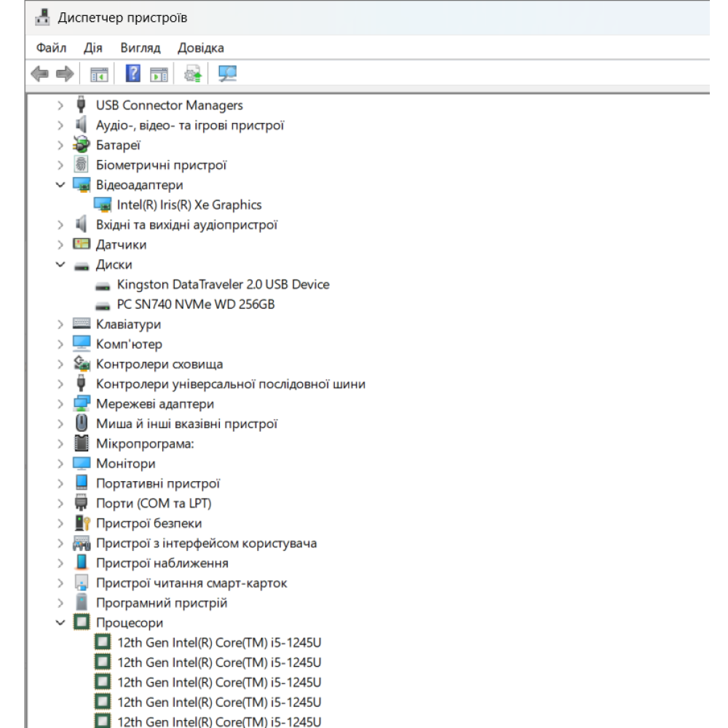Click the Forward arrow in toolbar

pos(65,74)
